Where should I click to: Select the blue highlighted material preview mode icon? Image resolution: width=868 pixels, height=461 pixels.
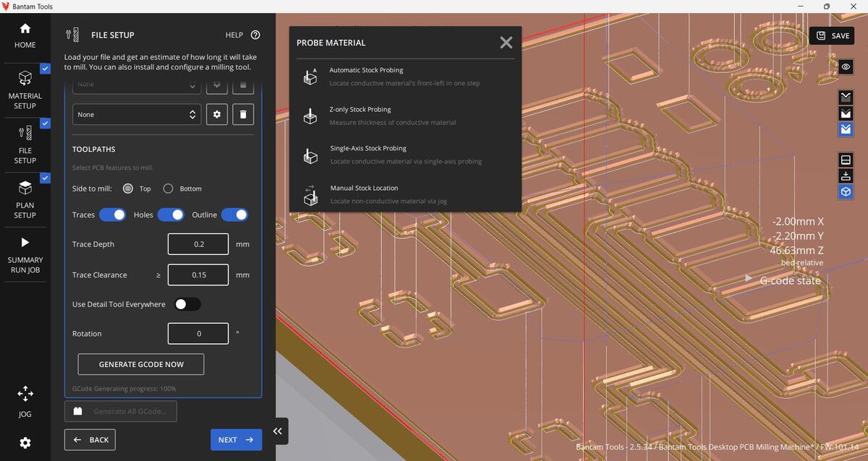pyautogui.click(x=846, y=129)
